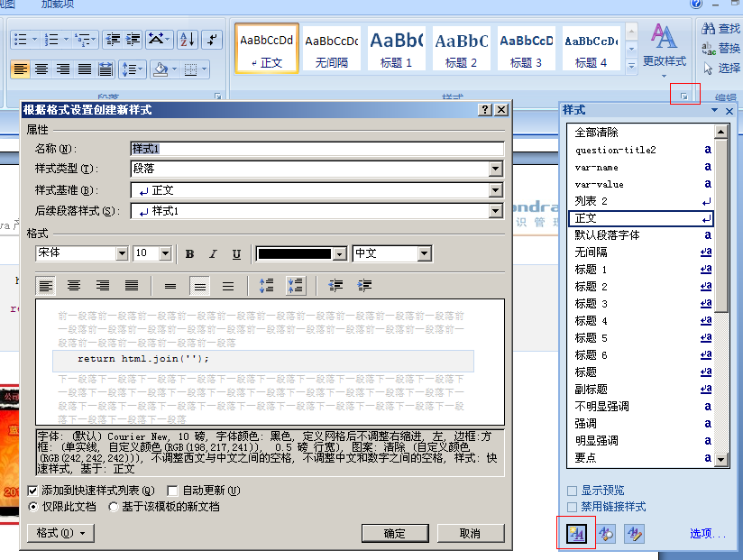Screen dimensions: 743x560
Task: Click double line spacing icon in dialog
Action: pyautogui.click(x=228, y=286)
